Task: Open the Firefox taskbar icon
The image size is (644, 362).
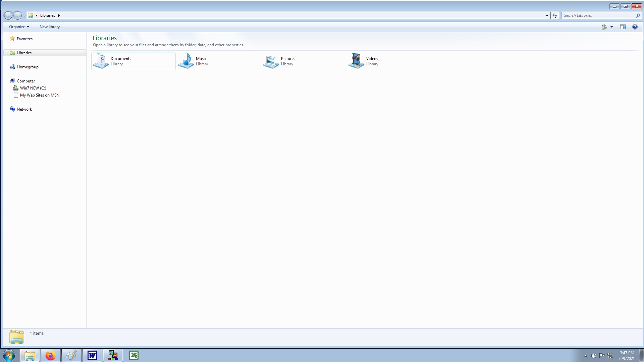Action: [51, 355]
